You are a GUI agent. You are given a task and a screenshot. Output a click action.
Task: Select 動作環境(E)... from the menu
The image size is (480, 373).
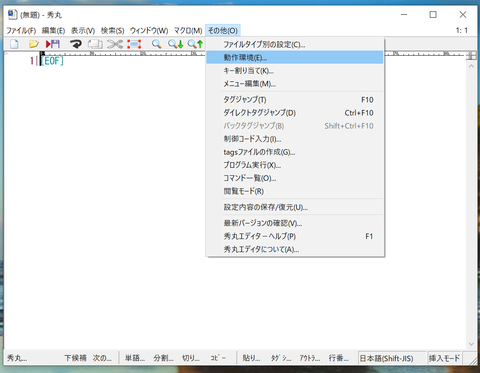pyautogui.click(x=295, y=57)
